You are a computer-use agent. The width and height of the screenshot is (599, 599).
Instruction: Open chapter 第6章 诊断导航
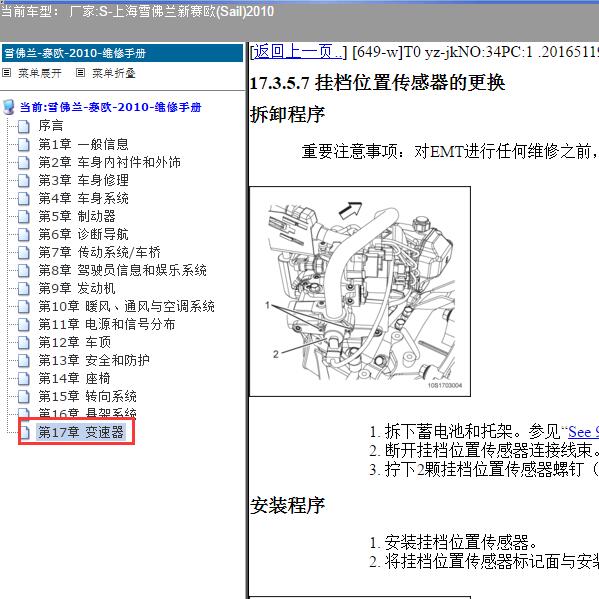tap(83, 234)
